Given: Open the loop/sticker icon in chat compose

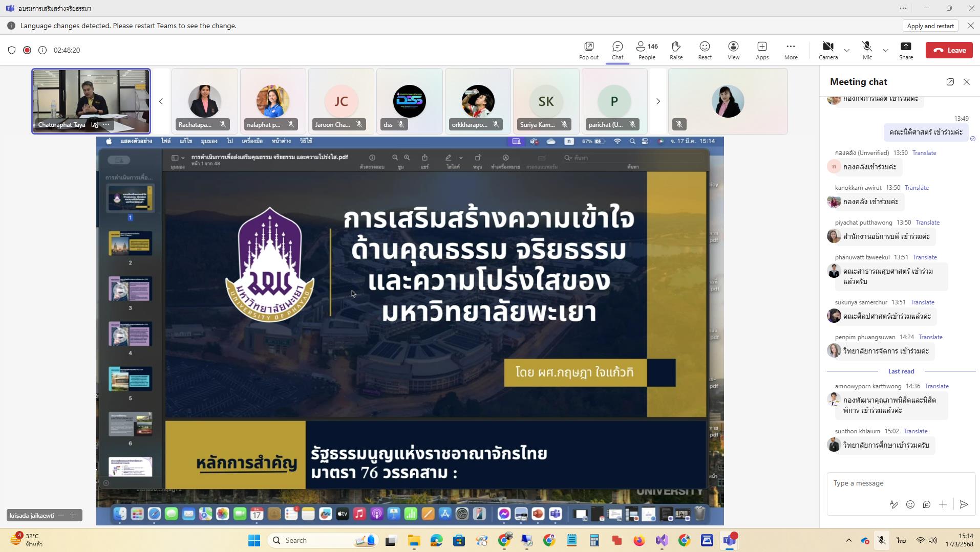Looking at the screenshot, I should (x=927, y=504).
